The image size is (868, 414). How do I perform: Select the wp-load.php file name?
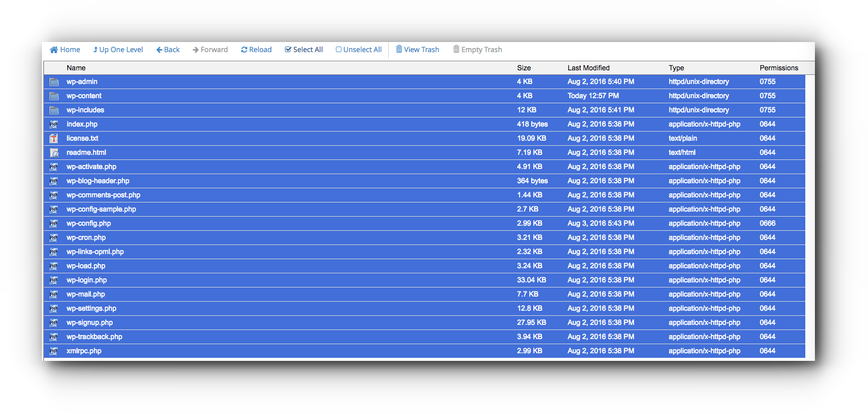click(x=86, y=266)
